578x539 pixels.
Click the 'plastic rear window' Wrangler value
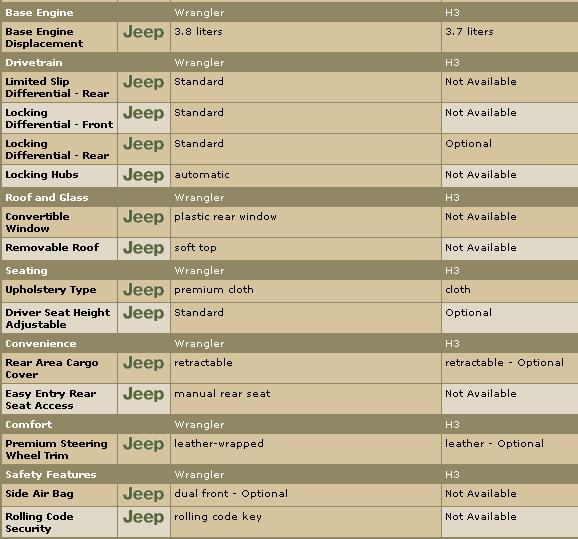(x=225, y=217)
